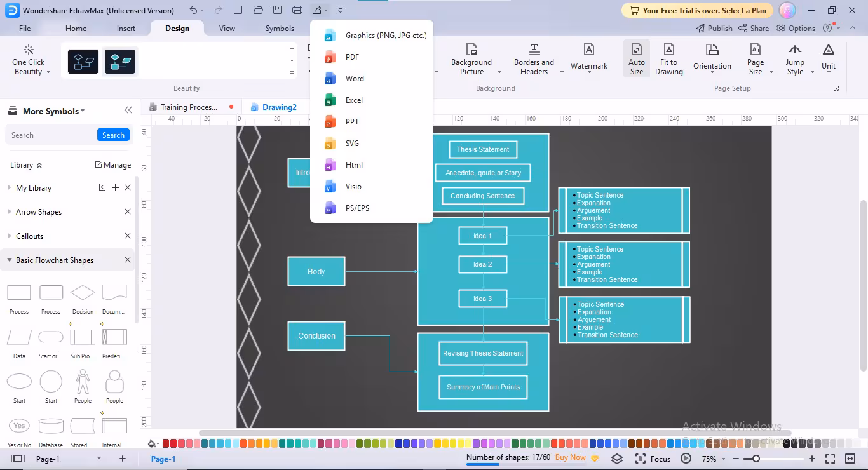This screenshot has width=868, height=470.
Task: Click the Layers icon in the status bar
Action: pyautogui.click(x=617, y=459)
